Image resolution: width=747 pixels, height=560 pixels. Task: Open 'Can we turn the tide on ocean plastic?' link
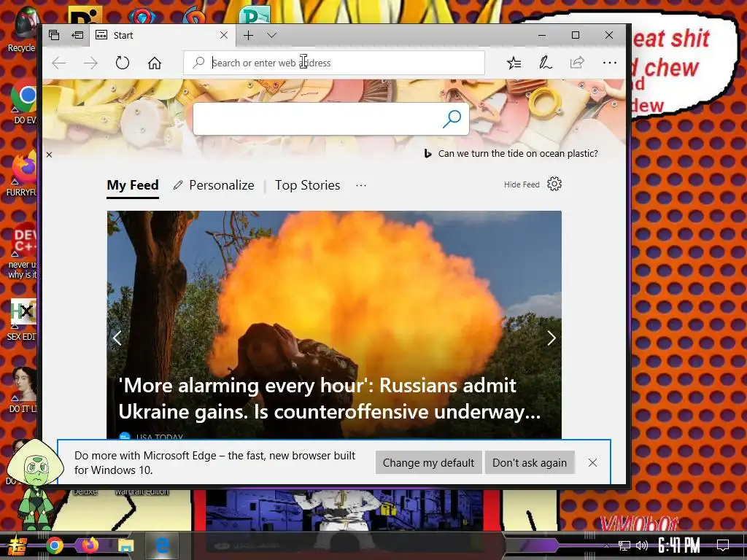pos(518,153)
